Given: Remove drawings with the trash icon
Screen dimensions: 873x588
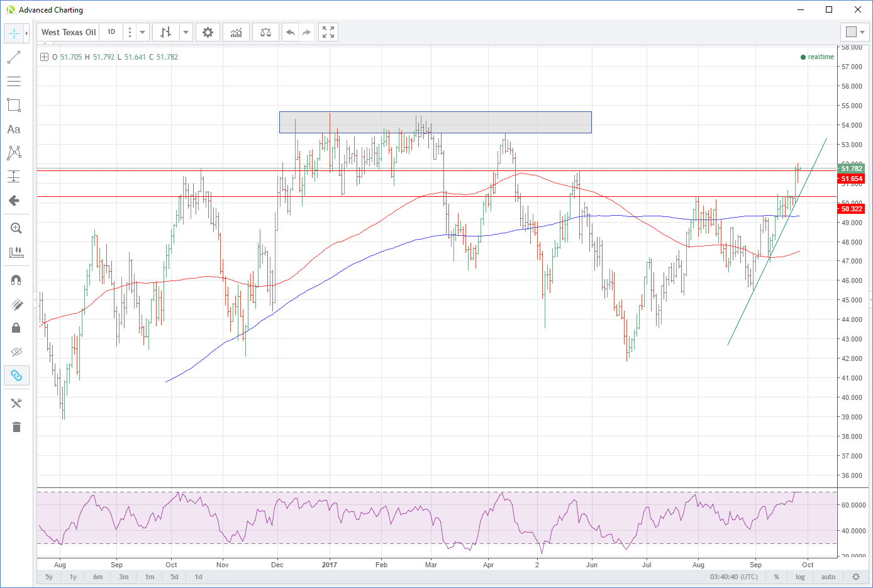Looking at the screenshot, I should click(x=16, y=427).
